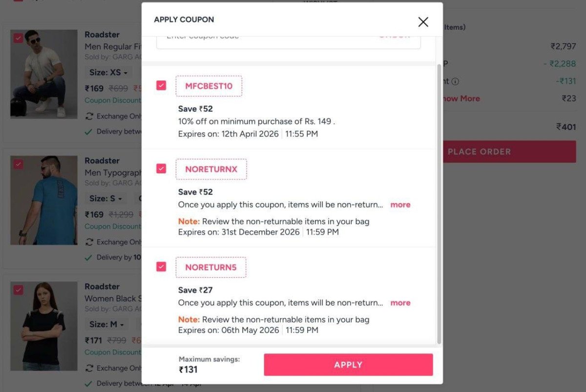Select the NORETURNX coupon code label
The width and height of the screenshot is (586, 392).
click(211, 169)
